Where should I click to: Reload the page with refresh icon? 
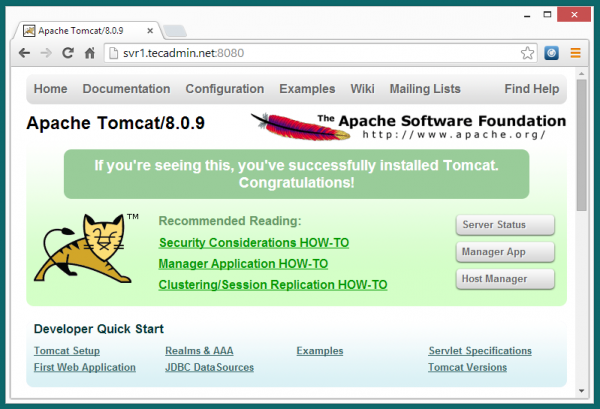[x=68, y=52]
